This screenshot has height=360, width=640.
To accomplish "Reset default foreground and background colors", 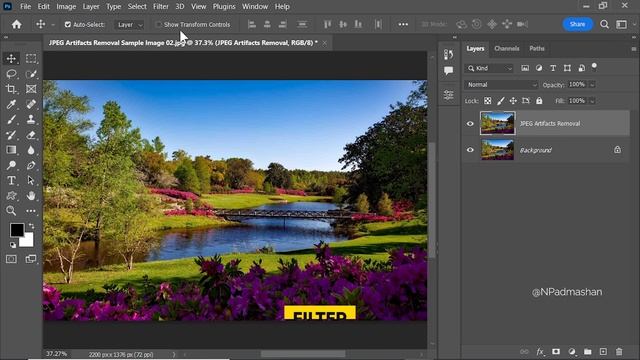I will (x=13, y=245).
